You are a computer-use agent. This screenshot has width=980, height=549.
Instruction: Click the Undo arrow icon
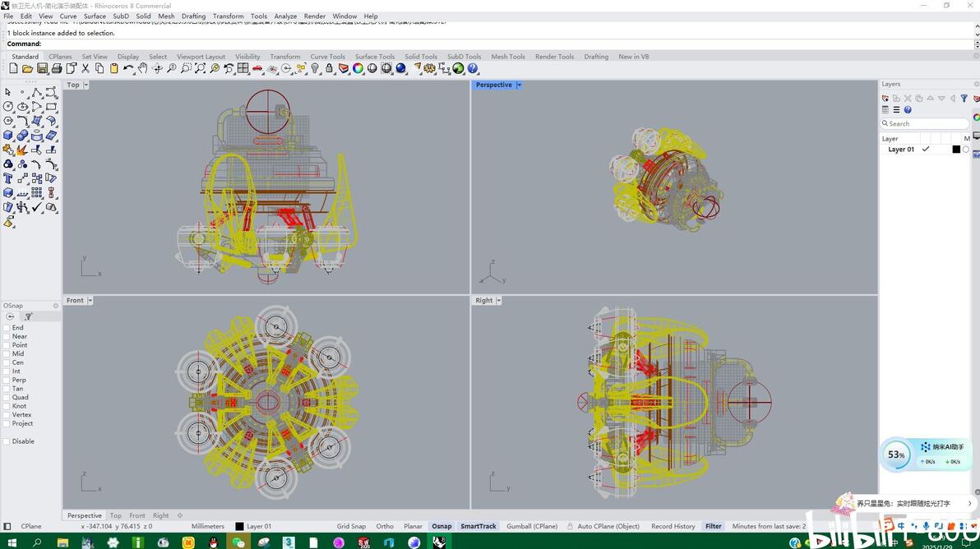[x=128, y=69]
